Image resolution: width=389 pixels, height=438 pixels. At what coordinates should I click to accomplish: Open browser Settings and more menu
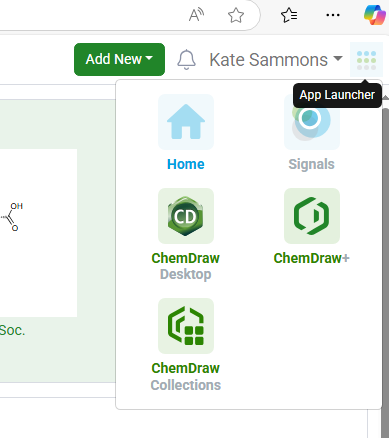pyautogui.click(x=333, y=15)
